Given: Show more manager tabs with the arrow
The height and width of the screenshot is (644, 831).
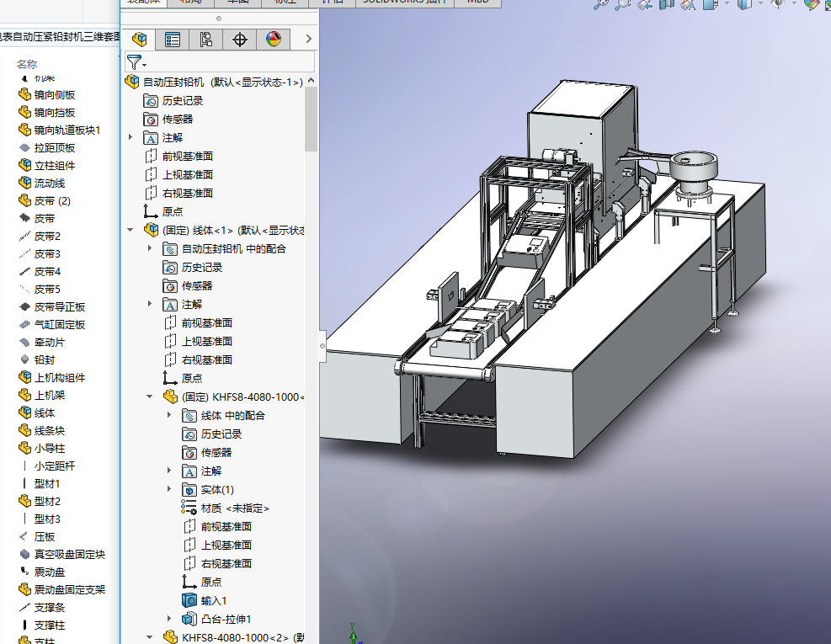Looking at the screenshot, I should coord(308,39).
